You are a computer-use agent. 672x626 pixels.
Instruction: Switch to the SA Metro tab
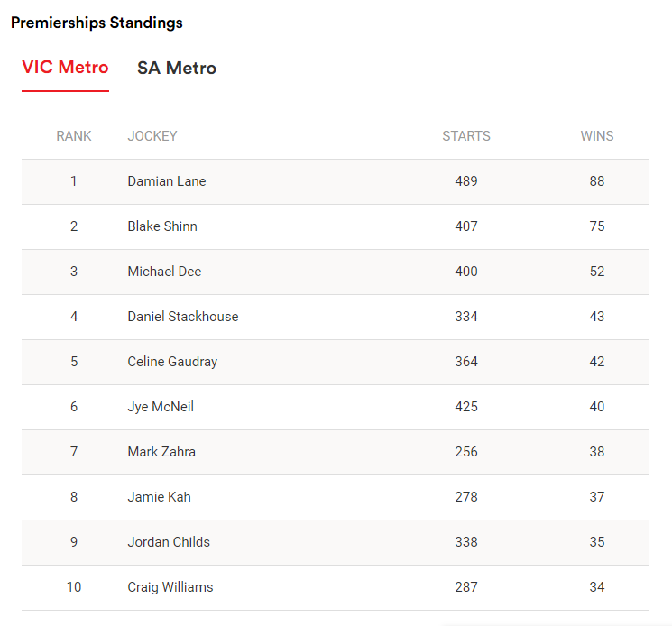point(177,69)
